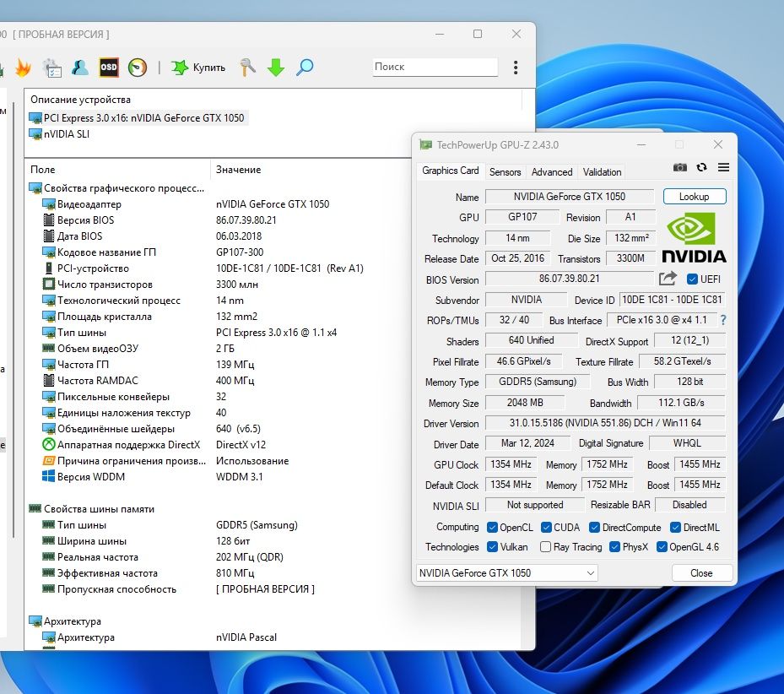
Task: Click the Свойства шины памяти group header
Action: (92, 509)
